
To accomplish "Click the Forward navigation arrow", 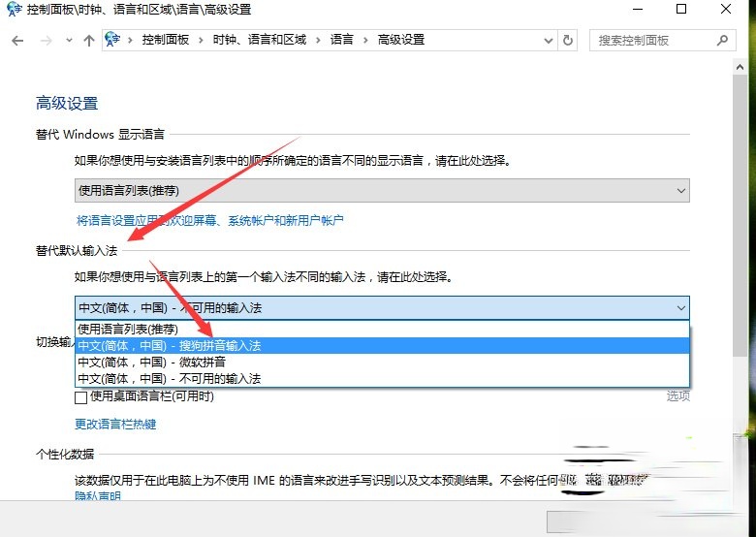I will point(47,41).
